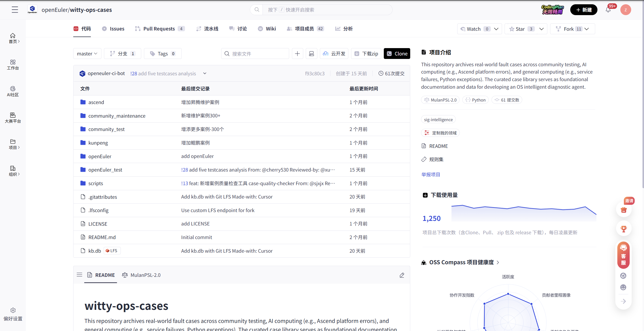The width and height of the screenshot is (644, 331).
Task: Open the 流水线 tab
Action: click(207, 29)
